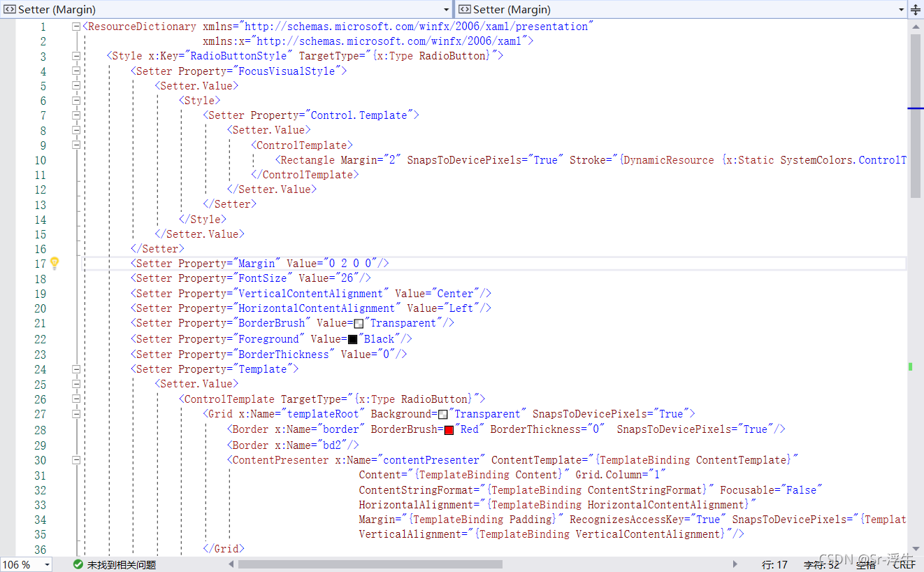Collapse the ControlTemplate block on line 26
This screenshot has height=572, width=924.
tap(75, 399)
